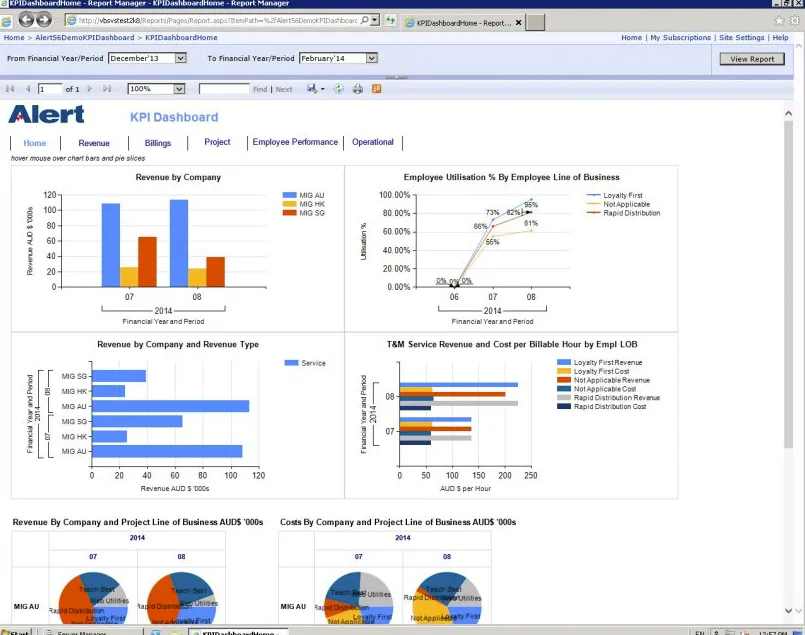Image resolution: width=805 pixels, height=635 pixels.
Task: Close the KPIDashboardHome browser tab
Action: [x=519, y=23]
